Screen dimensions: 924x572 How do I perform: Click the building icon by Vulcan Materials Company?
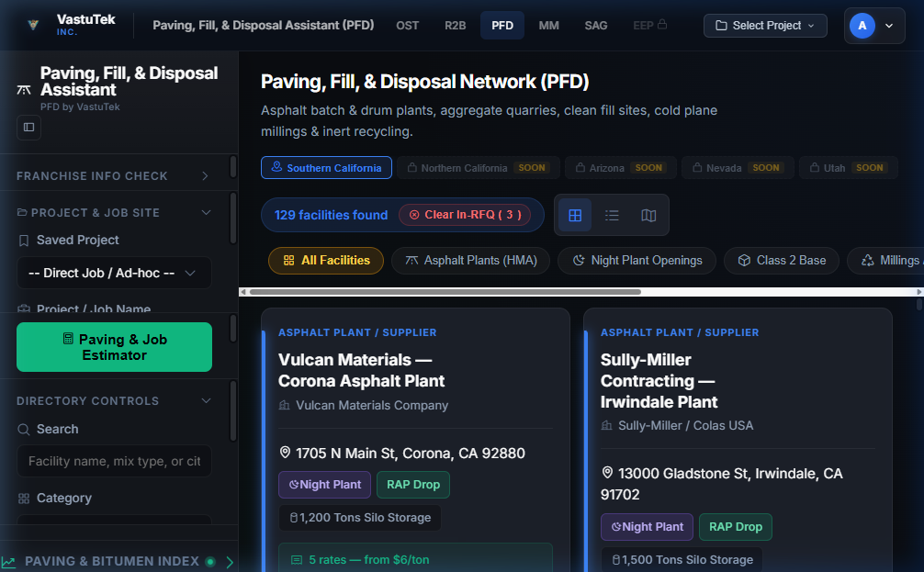tap(284, 405)
